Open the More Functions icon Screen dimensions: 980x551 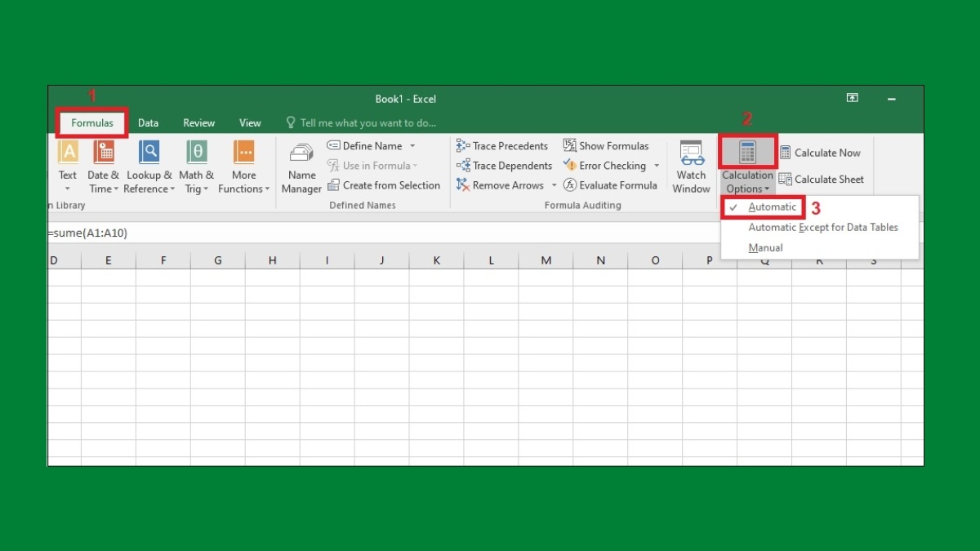point(243,153)
